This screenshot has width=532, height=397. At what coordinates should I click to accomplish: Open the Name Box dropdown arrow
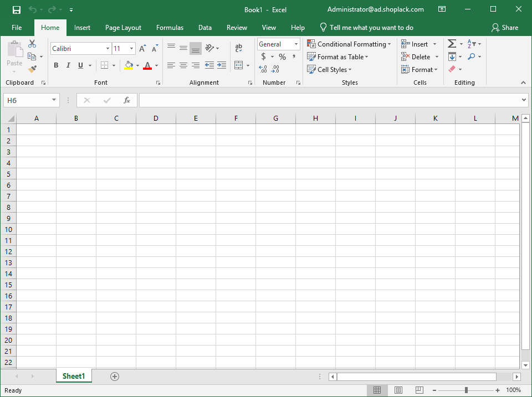tap(54, 100)
